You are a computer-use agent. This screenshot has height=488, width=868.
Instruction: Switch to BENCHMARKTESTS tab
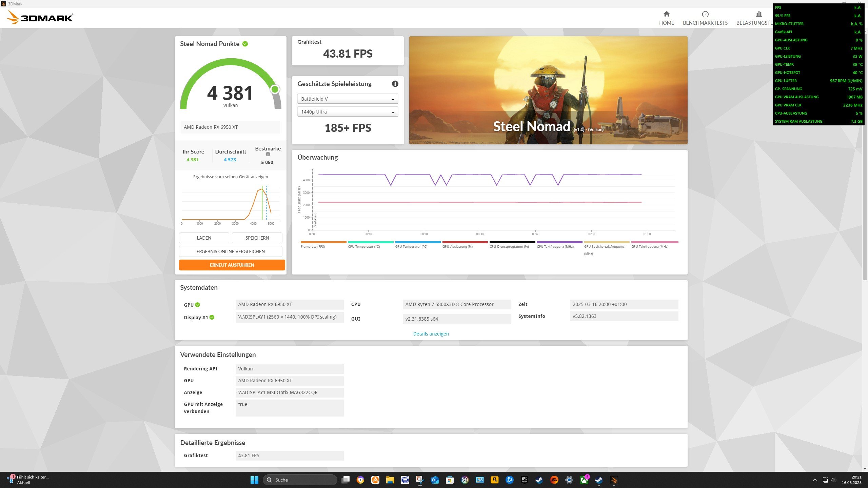705,18
